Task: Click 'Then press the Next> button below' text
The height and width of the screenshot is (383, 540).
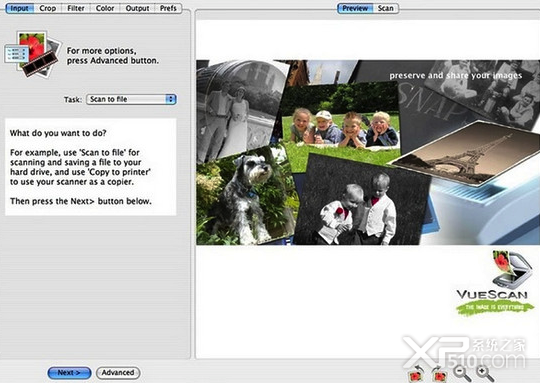Action: tap(81, 201)
